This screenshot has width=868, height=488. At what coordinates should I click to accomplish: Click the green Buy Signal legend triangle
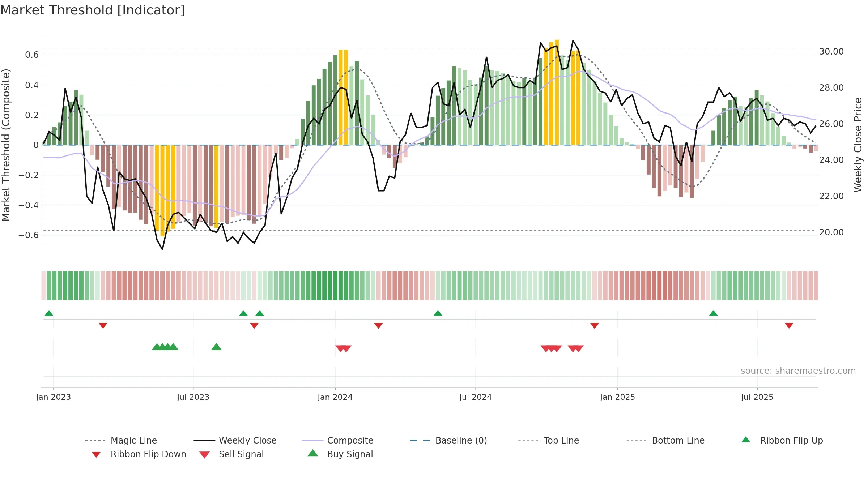[x=313, y=453]
